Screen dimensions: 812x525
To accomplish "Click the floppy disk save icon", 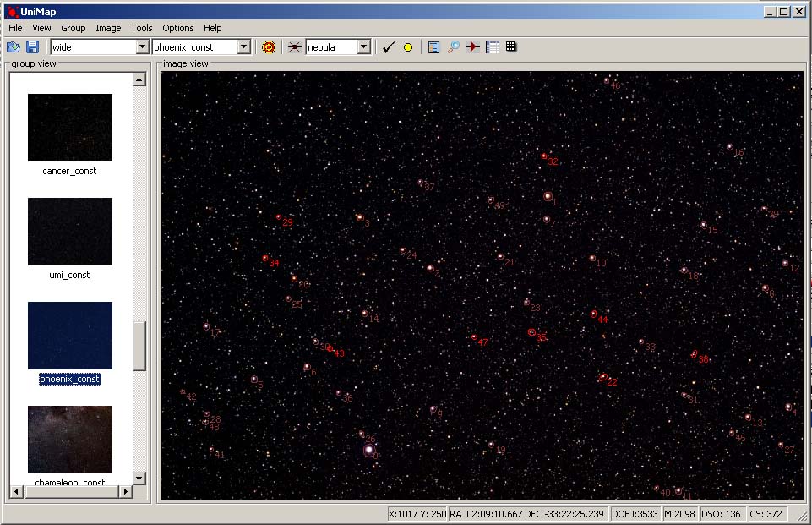I will 33,47.
